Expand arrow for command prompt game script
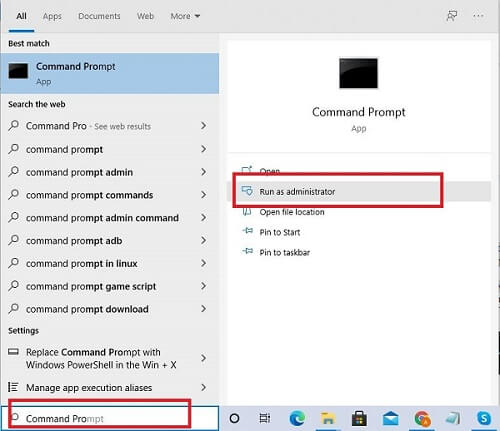This screenshot has width=500, height=431. pos(203,286)
